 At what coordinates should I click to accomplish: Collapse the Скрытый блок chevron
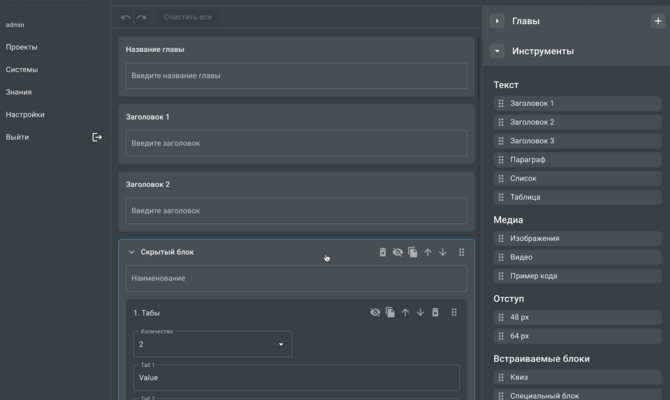pos(131,252)
